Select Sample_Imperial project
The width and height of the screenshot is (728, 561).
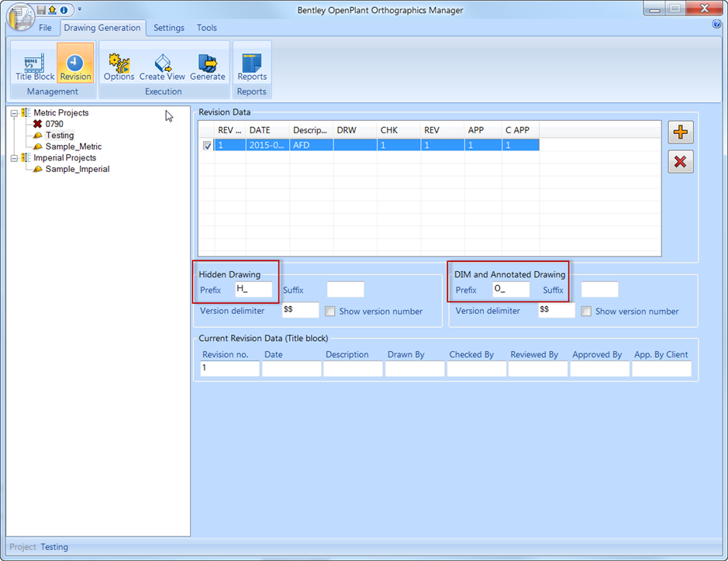[78, 170]
